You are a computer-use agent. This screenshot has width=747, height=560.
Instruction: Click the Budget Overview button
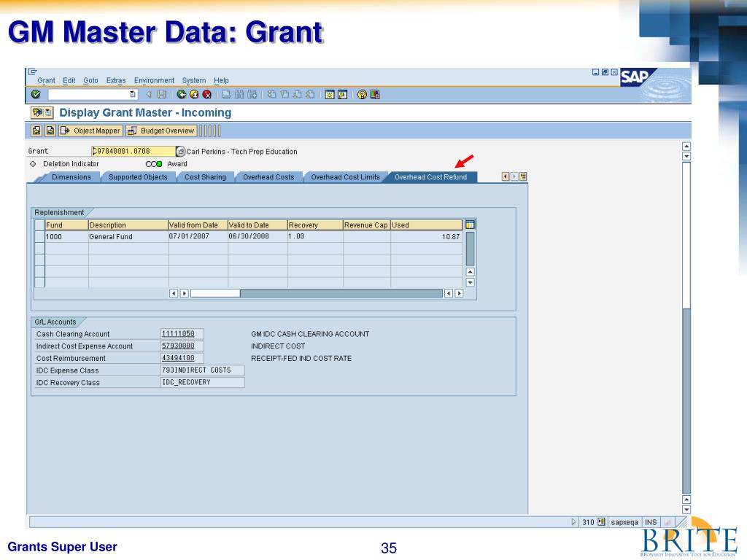point(161,131)
